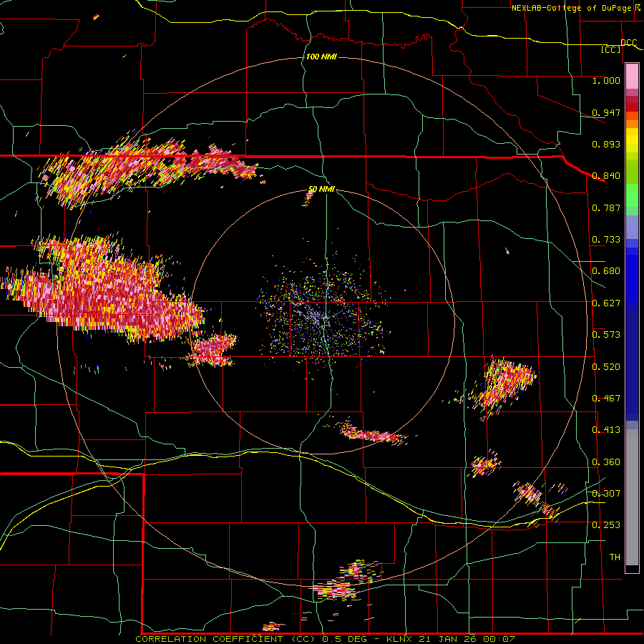Click the 100 NMI range ring label
Screen dimensions: 644x644
coord(321,57)
